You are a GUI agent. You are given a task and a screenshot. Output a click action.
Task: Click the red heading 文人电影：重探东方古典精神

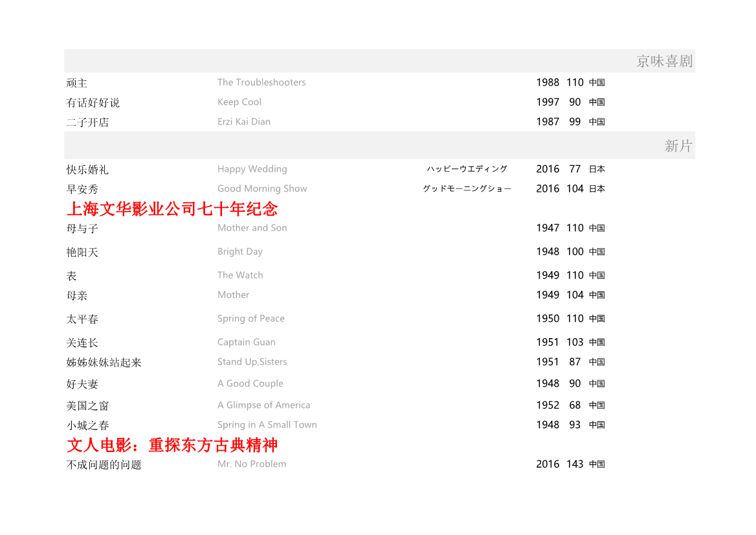172,445
